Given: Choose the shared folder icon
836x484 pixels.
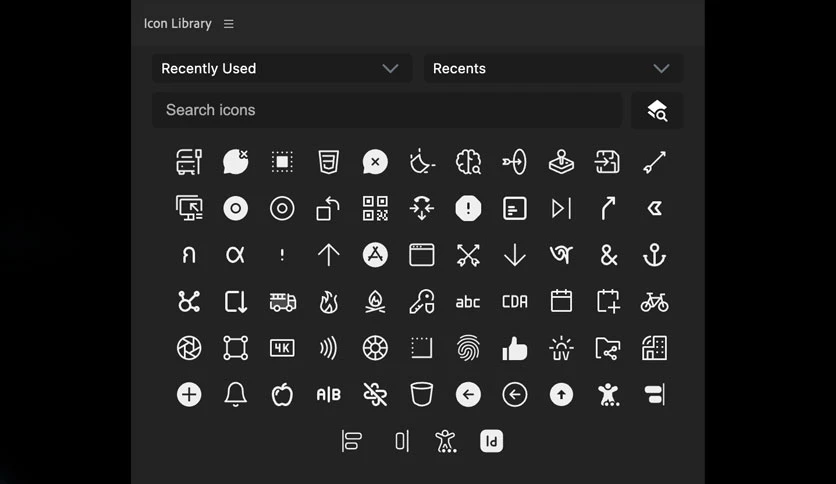Looking at the screenshot, I should point(608,348).
